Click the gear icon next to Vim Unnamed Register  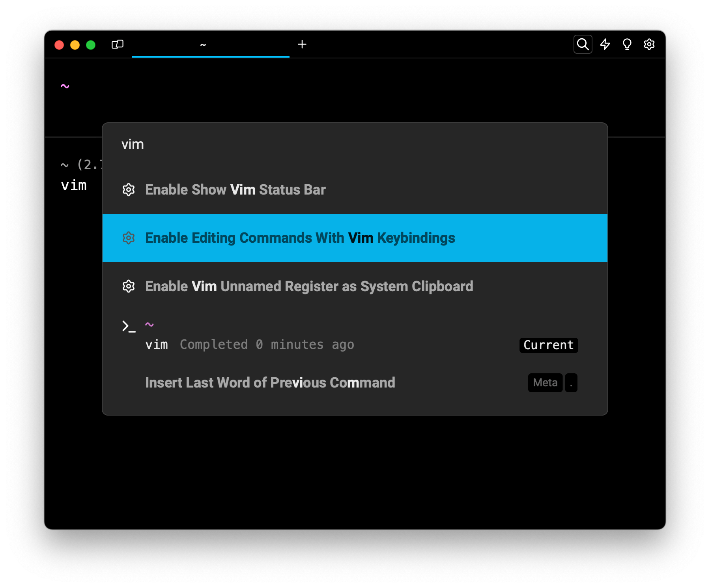pyautogui.click(x=129, y=287)
